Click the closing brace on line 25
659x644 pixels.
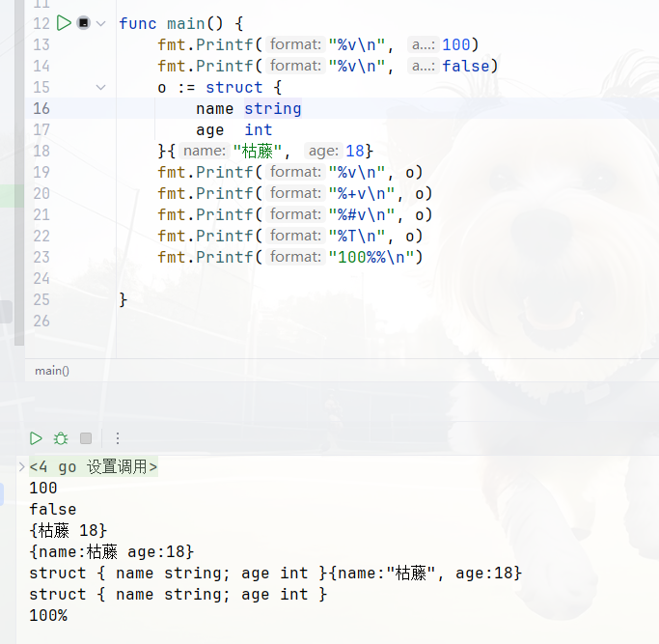click(124, 300)
